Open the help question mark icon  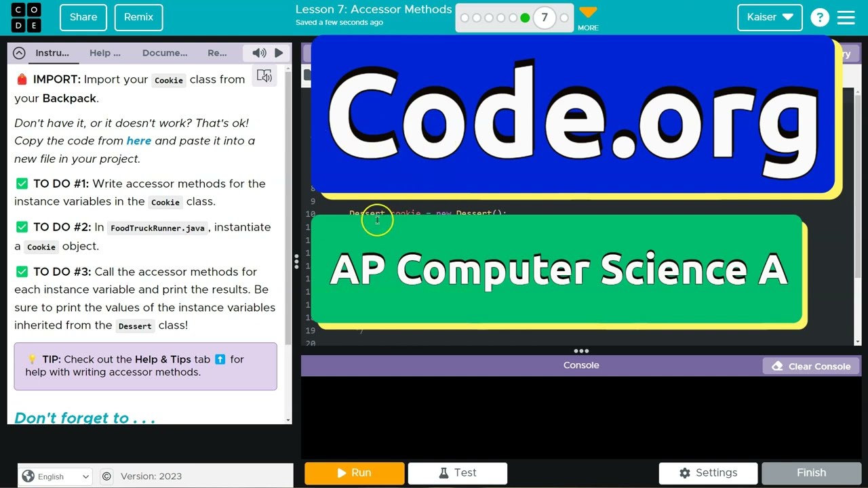[819, 18]
